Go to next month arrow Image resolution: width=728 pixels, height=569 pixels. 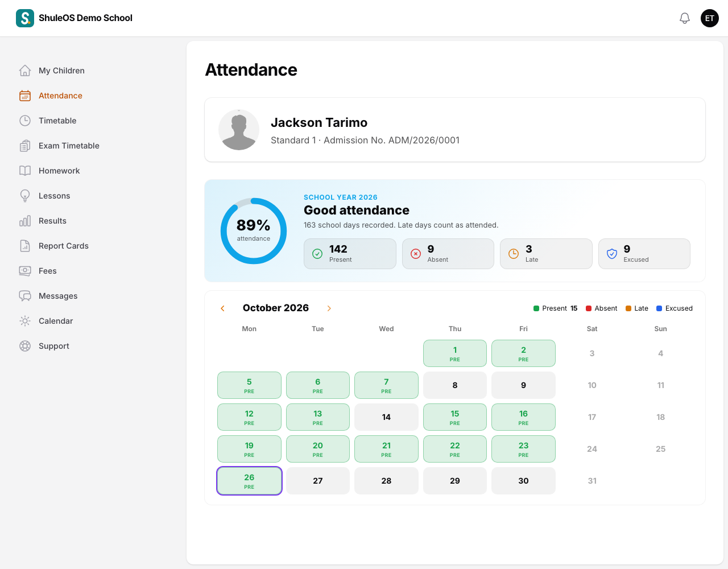pyautogui.click(x=329, y=308)
